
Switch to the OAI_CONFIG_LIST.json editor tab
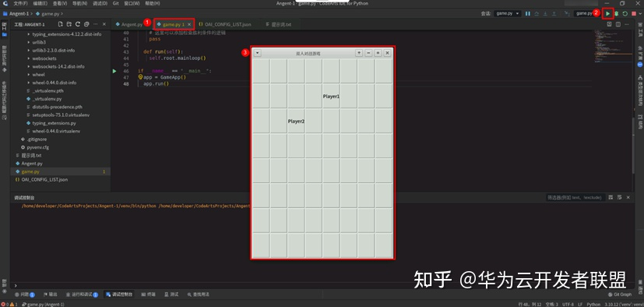[225, 25]
